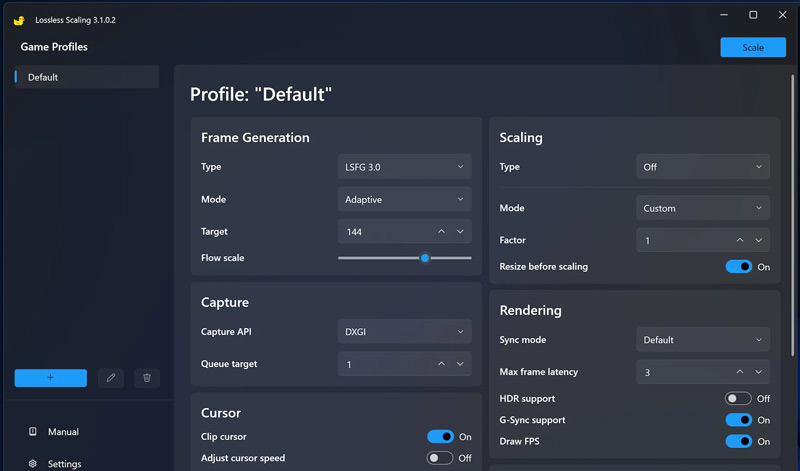Increase Queue target with up arrow
Image resolution: width=800 pixels, height=471 pixels.
441,364
